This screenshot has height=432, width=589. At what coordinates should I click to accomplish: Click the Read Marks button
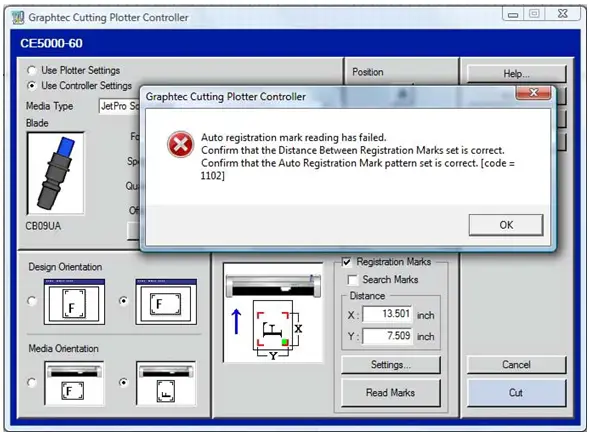pos(391,393)
